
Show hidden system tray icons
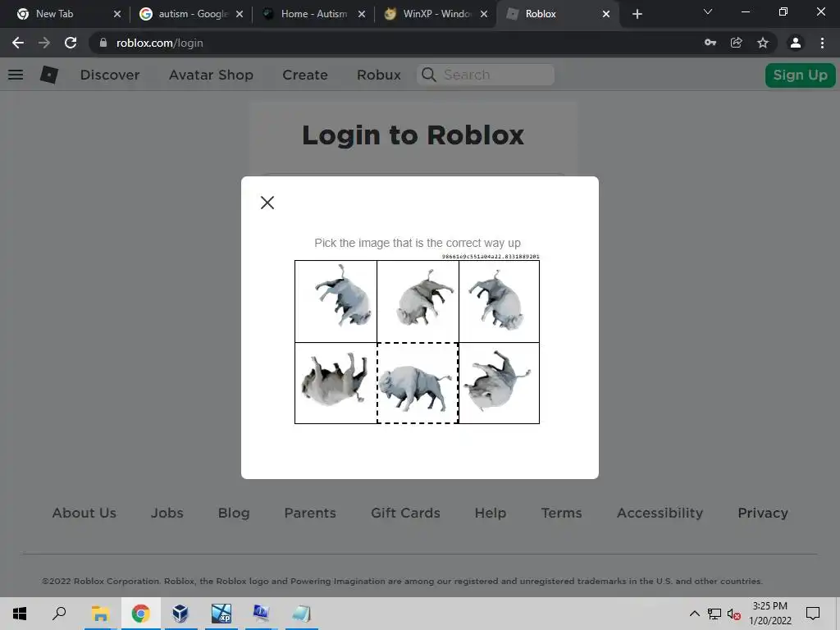[694, 614]
